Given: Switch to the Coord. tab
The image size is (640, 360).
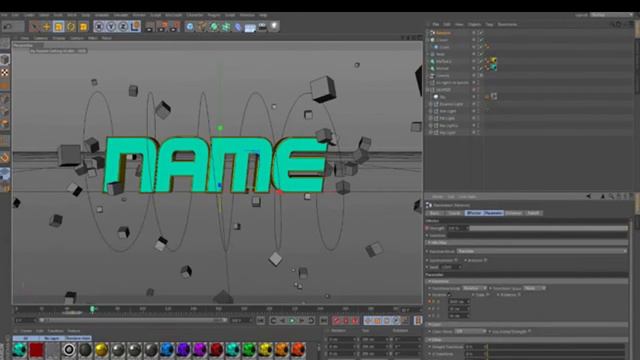Looking at the screenshot, I should pos(454,213).
